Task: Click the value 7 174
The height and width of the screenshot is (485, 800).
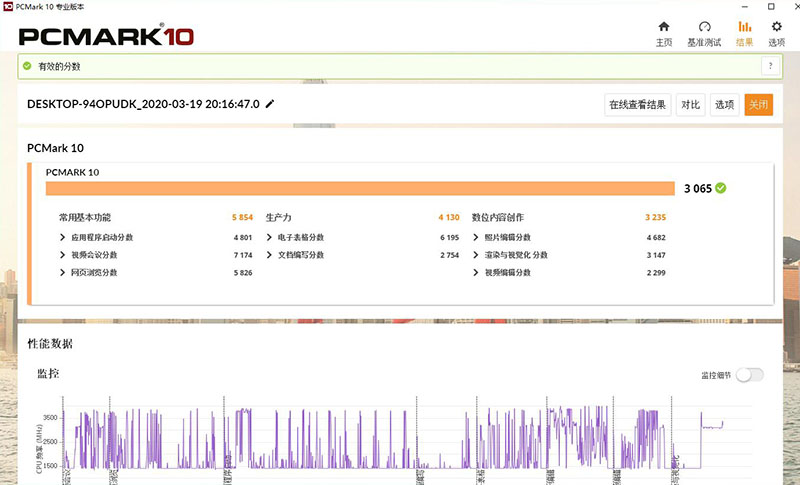Action: coord(243,254)
